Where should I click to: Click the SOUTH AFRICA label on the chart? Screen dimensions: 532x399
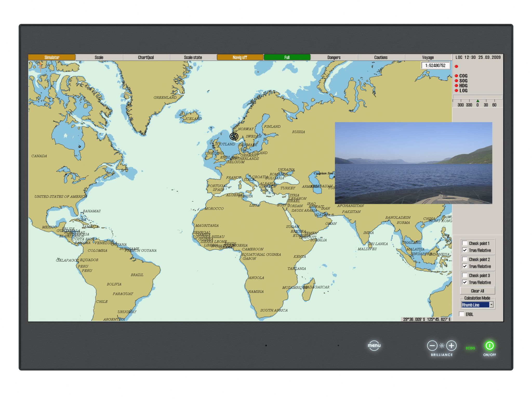click(x=274, y=310)
